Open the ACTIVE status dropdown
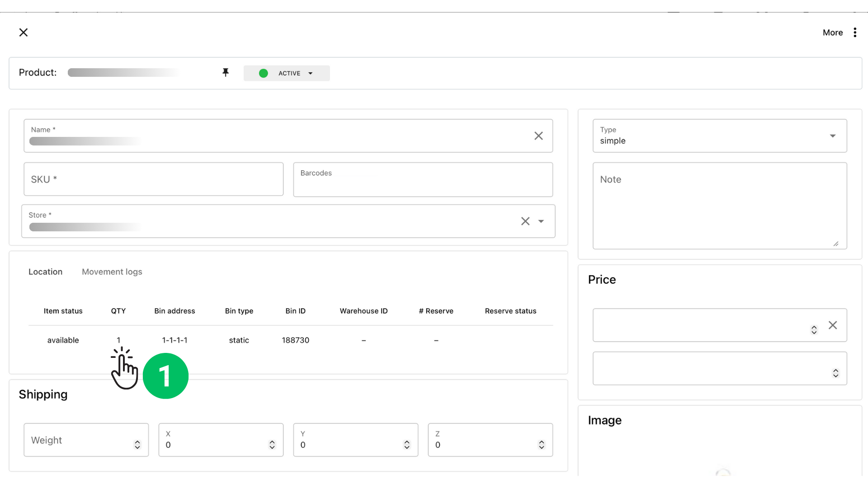This screenshot has height=488, width=868. pos(311,73)
